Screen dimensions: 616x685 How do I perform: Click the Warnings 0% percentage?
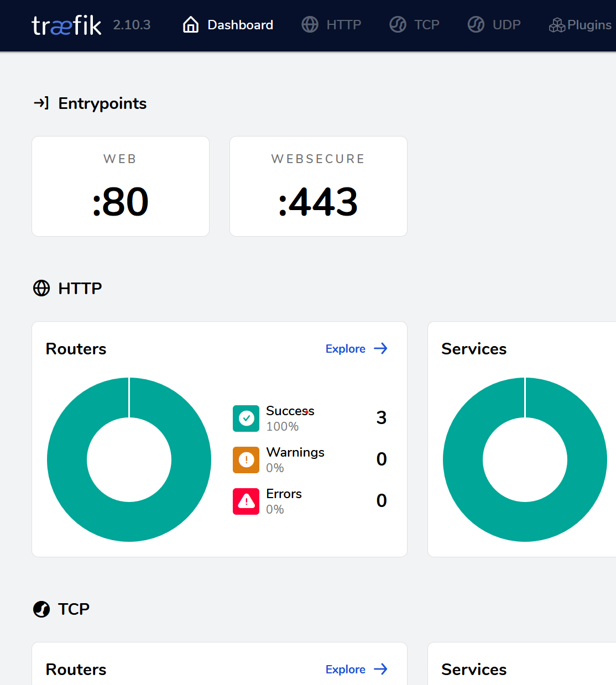275,468
